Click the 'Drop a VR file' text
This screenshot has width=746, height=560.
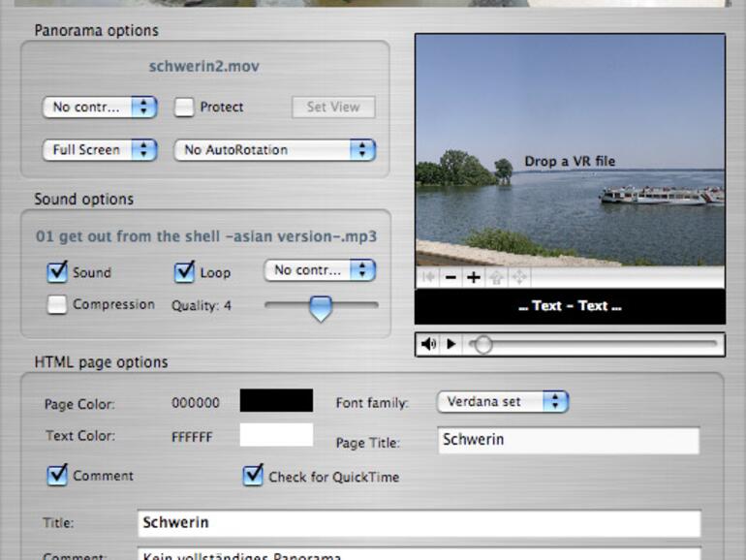tap(570, 162)
